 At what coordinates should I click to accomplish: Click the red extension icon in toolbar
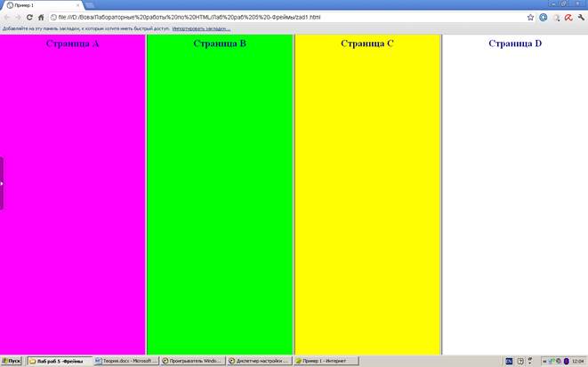pos(568,18)
